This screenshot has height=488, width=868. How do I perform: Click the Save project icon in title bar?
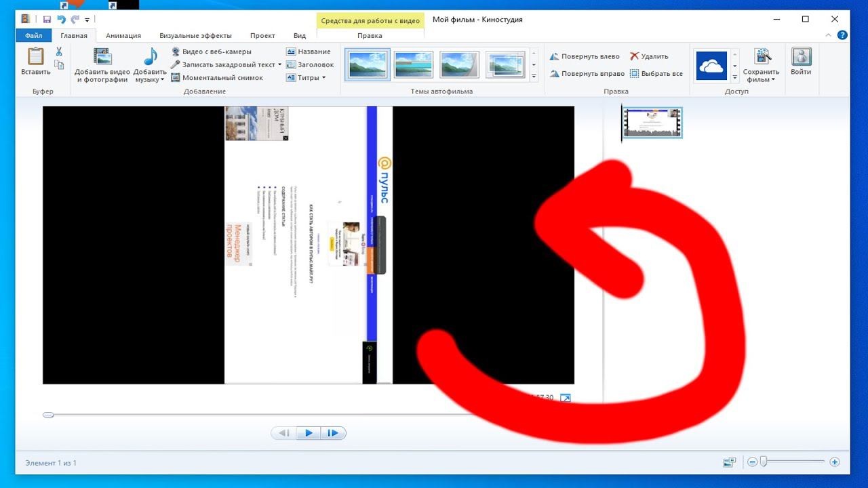(x=47, y=20)
